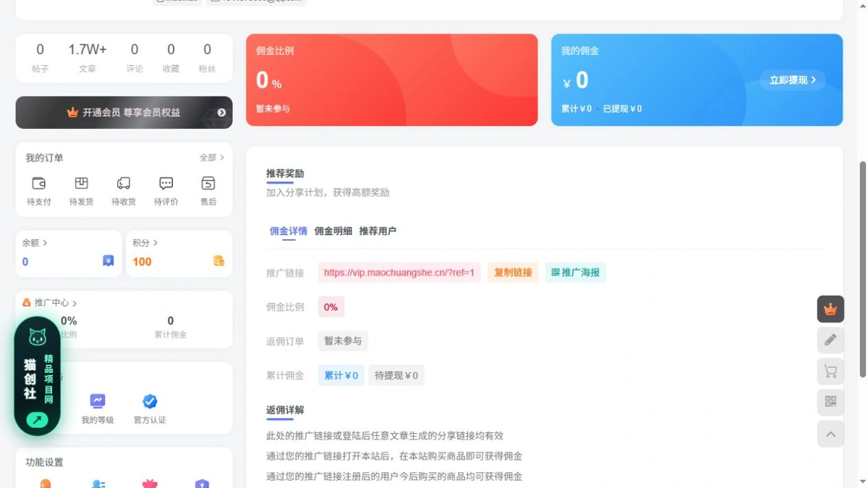This screenshot has width=868, height=488.
Task: Open the 待收货 pending receipt icon
Action: (124, 184)
